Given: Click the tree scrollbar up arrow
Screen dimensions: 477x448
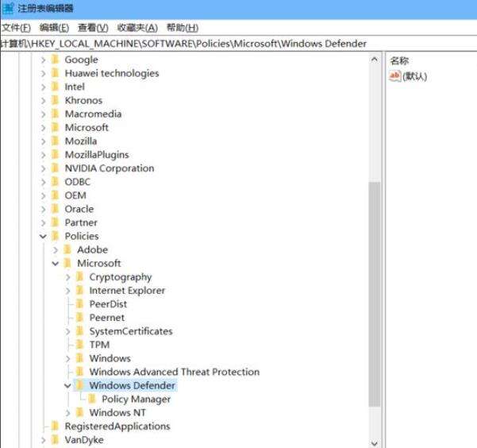Looking at the screenshot, I should (375, 60).
